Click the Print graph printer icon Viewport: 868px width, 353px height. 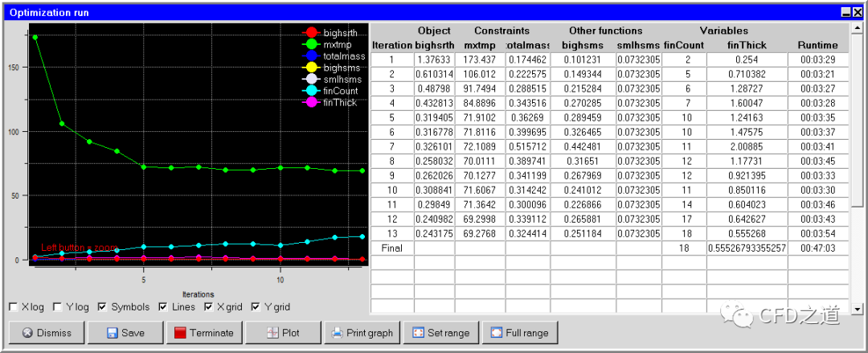[338, 333]
